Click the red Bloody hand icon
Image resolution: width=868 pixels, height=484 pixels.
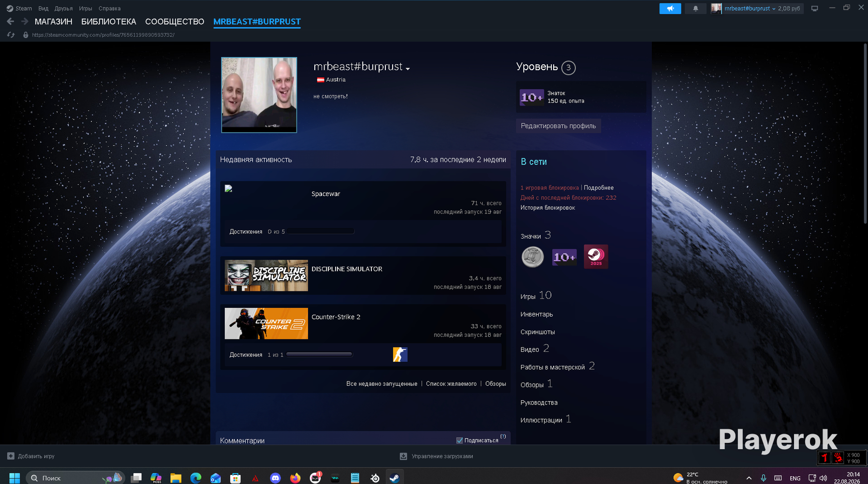(x=838, y=457)
